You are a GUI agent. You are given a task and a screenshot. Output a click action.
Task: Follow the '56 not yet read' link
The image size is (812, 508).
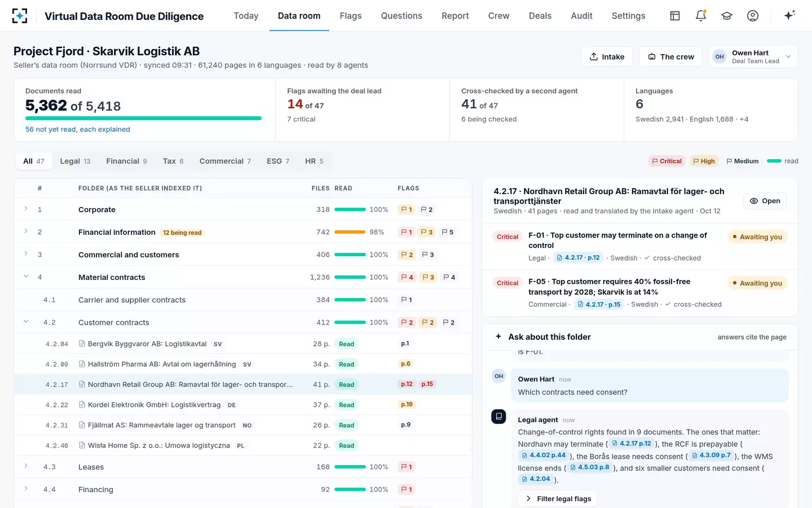pos(78,129)
